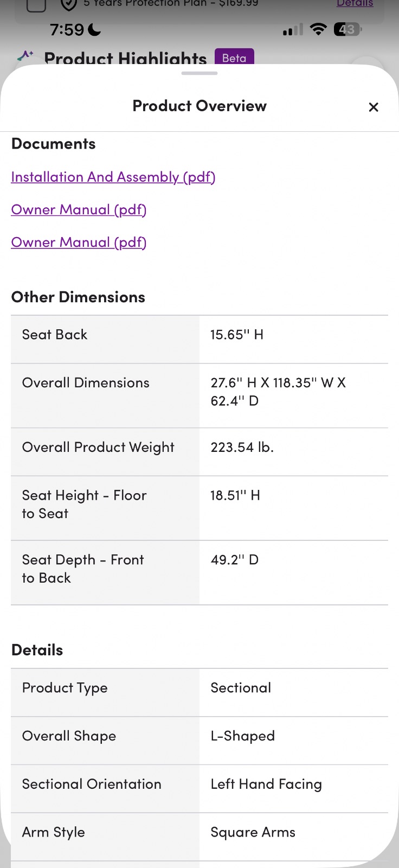Image resolution: width=399 pixels, height=868 pixels.
Task: Tap the Seat Back height value
Action: point(237,335)
